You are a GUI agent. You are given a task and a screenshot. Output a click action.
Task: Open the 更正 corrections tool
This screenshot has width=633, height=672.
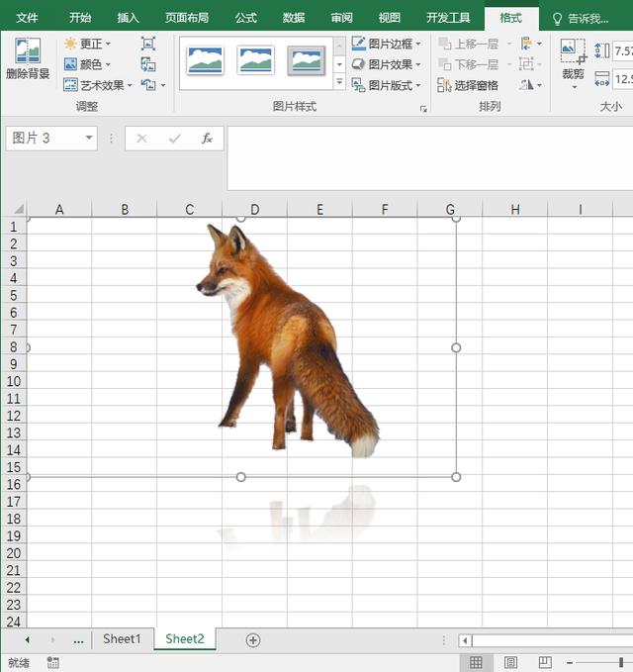click(x=87, y=44)
